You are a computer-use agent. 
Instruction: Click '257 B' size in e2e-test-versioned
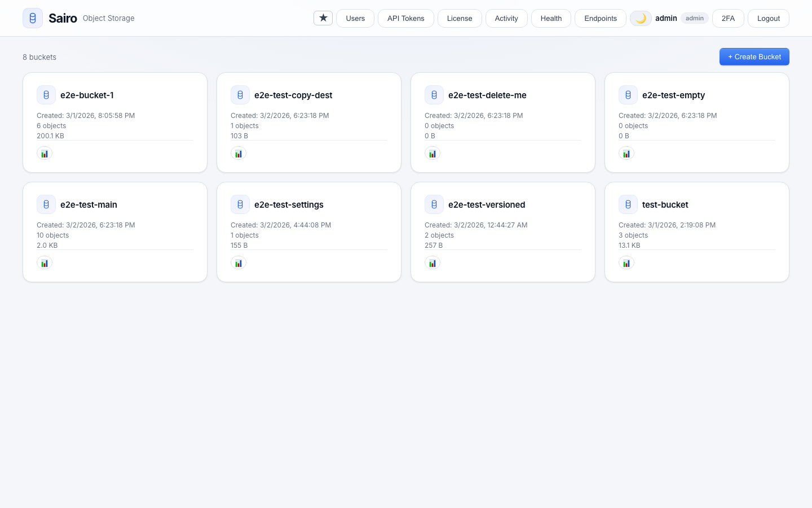pos(434,246)
